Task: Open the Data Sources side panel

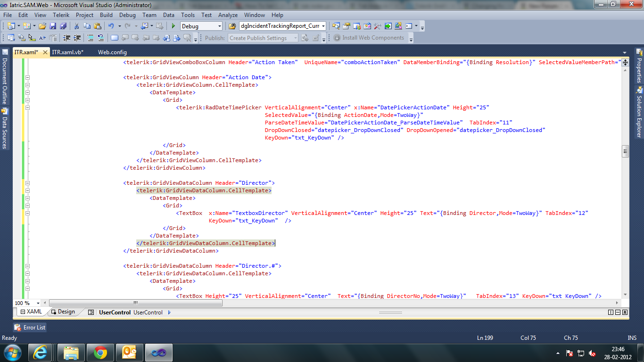Action: click(4, 129)
